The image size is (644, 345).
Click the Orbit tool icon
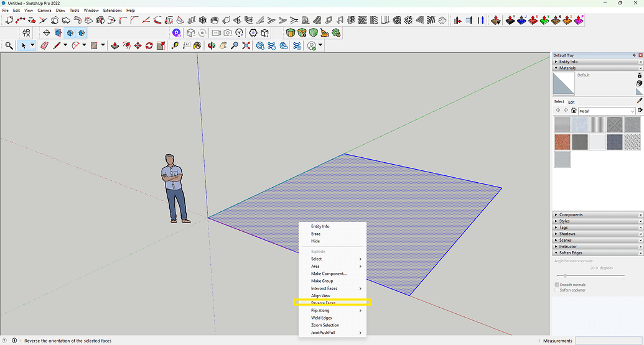pyautogui.click(x=212, y=45)
